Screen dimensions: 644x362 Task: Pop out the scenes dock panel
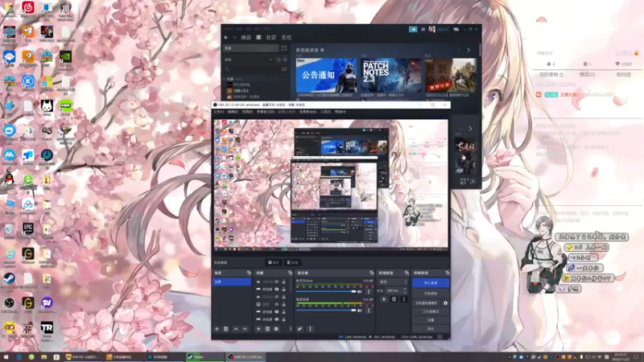coord(249,273)
